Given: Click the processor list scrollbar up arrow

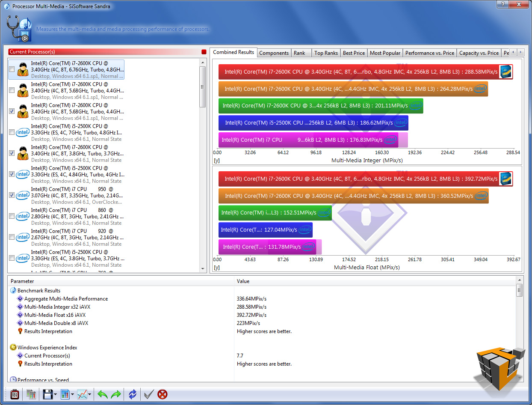Looking at the screenshot, I should (x=203, y=62).
